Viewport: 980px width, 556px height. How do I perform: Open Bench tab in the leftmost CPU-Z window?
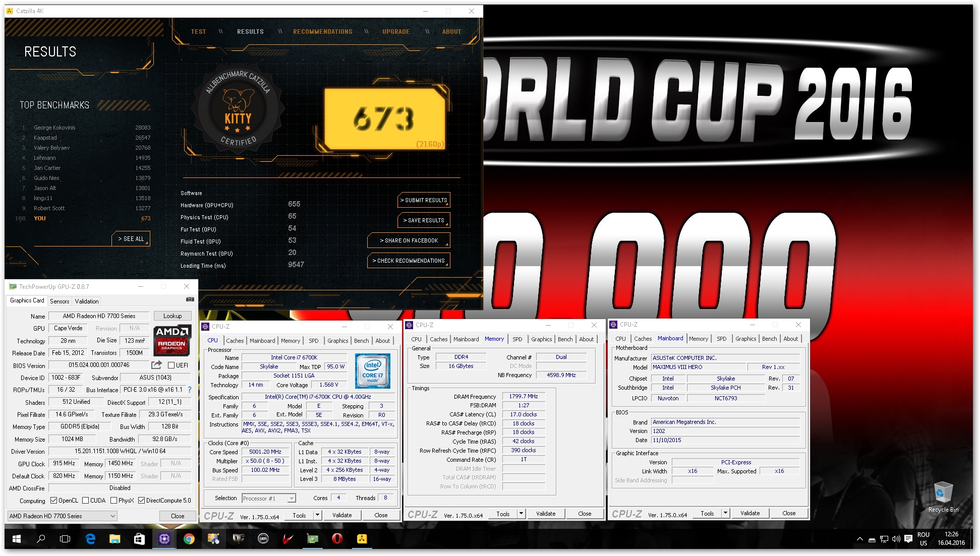click(x=361, y=341)
